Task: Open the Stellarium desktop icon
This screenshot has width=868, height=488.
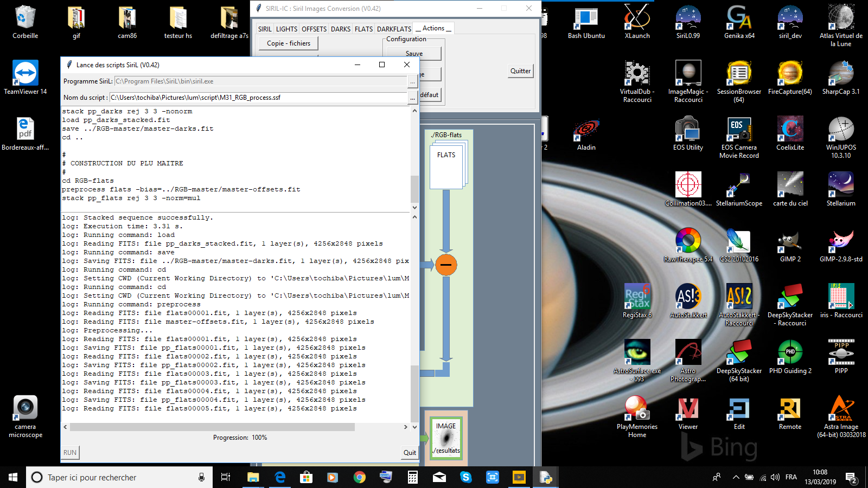Action: pos(841,189)
